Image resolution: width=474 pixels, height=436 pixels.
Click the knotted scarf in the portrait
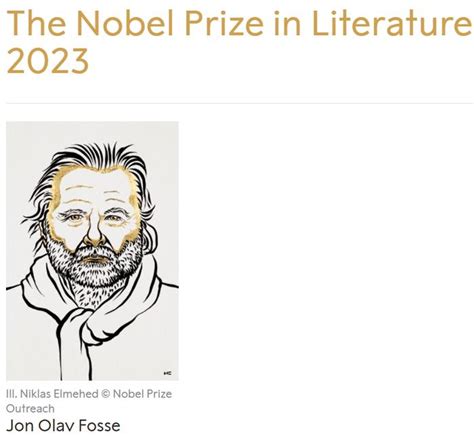point(85,325)
